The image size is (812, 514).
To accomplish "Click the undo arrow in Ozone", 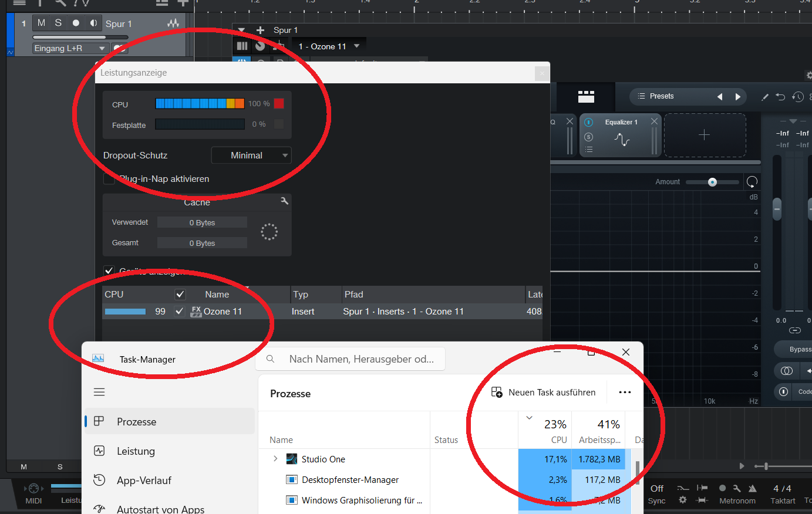I will 780,97.
